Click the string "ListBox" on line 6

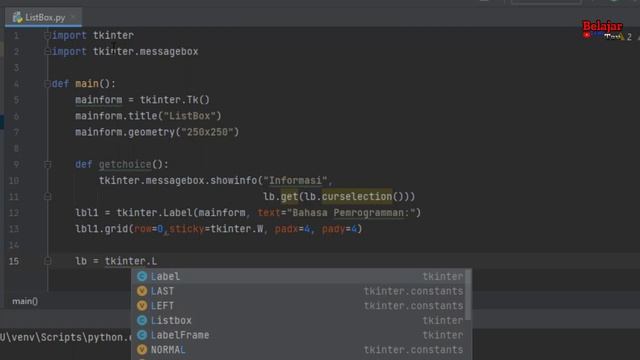click(x=189, y=116)
